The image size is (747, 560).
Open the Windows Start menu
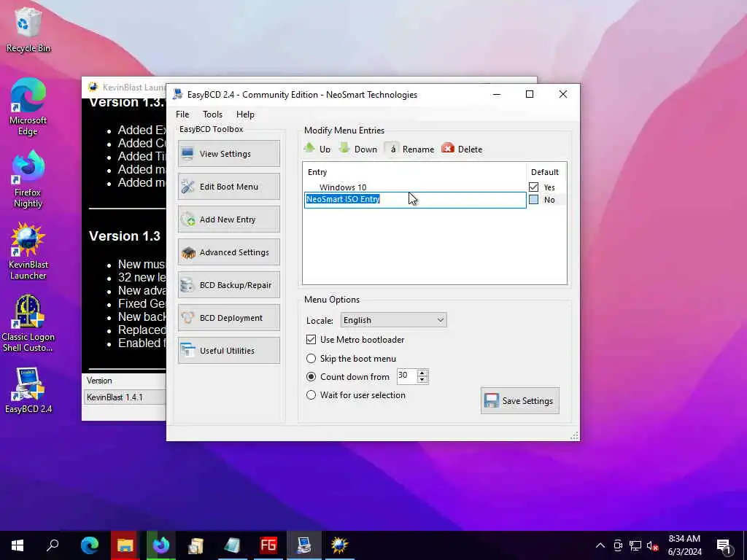click(x=18, y=545)
